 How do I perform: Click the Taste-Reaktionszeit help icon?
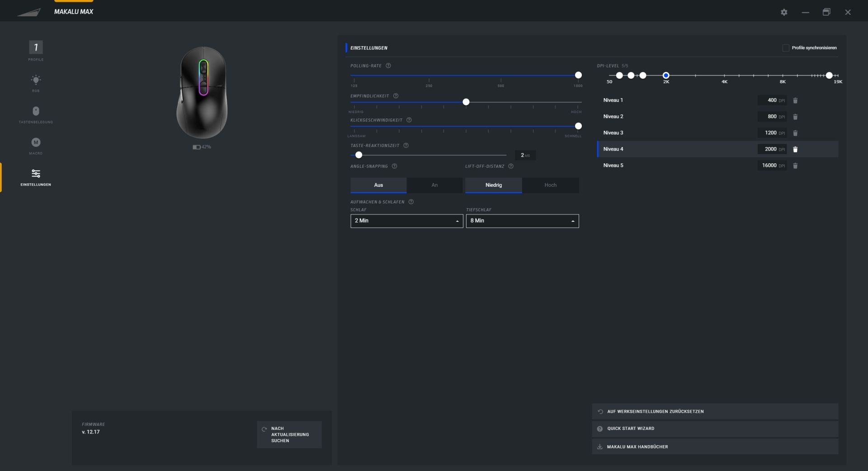[406, 145]
